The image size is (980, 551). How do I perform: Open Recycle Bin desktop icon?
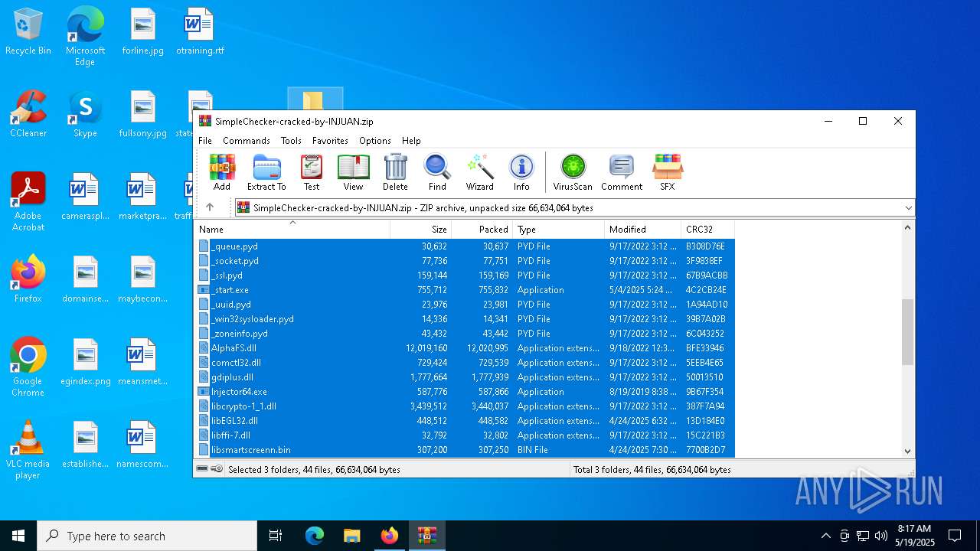[28, 33]
